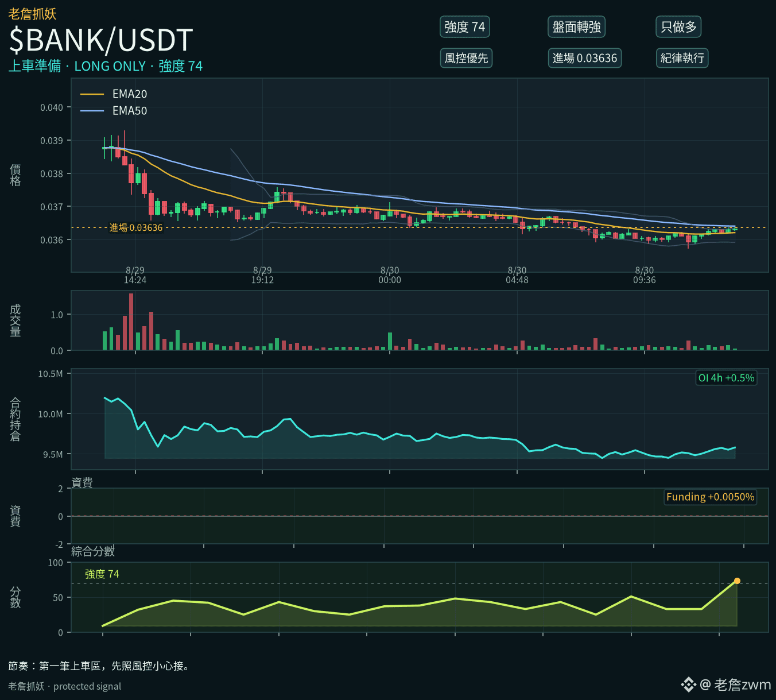The height and width of the screenshot is (700, 776).
Task: Select the 紀律執行 badge
Action: pos(682,58)
